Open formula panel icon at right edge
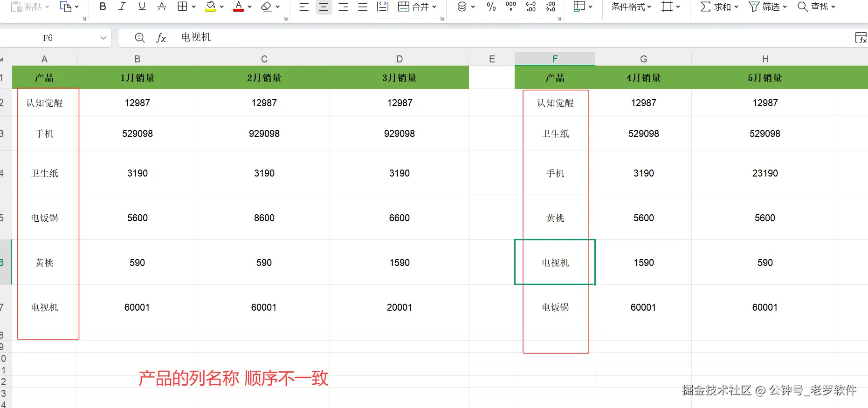Viewport: 868px width, 408px height. click(861, 38)
